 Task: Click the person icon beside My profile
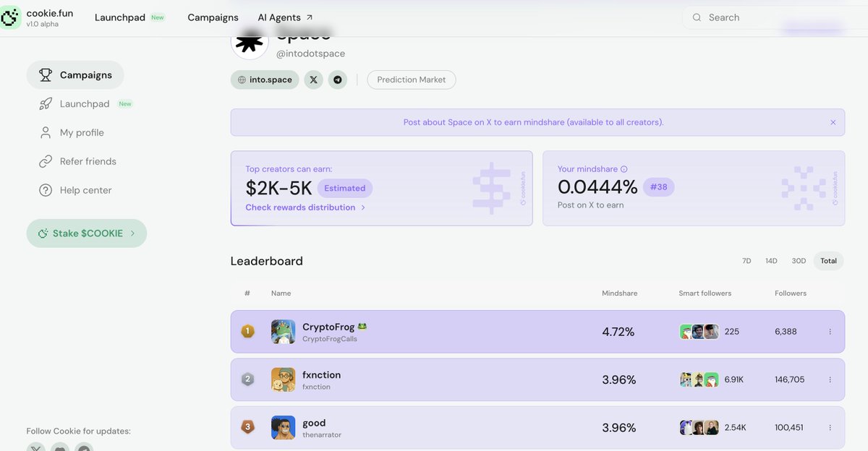click(x=46, y=133)
